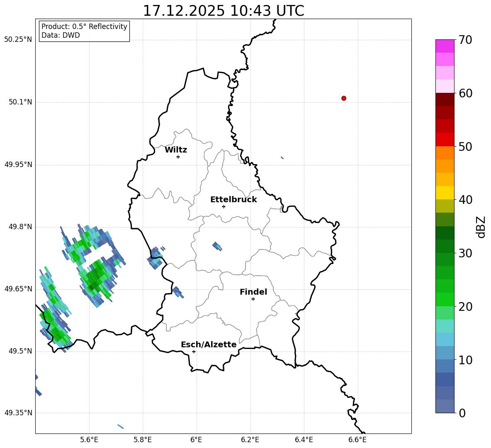Click the Ettelbruck station cross marker
Image resolution: width=491 pixels, height=448 pixels.
(224, 206)
